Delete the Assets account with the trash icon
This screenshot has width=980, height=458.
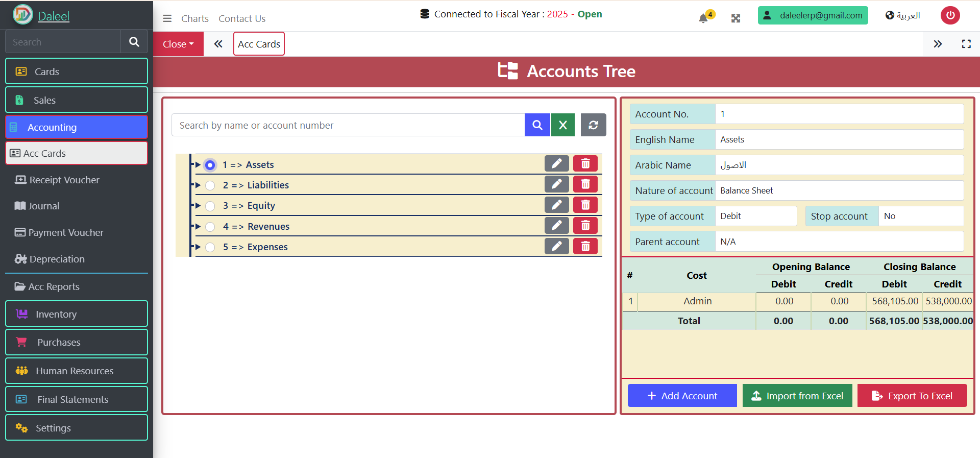tap(585, 164)
